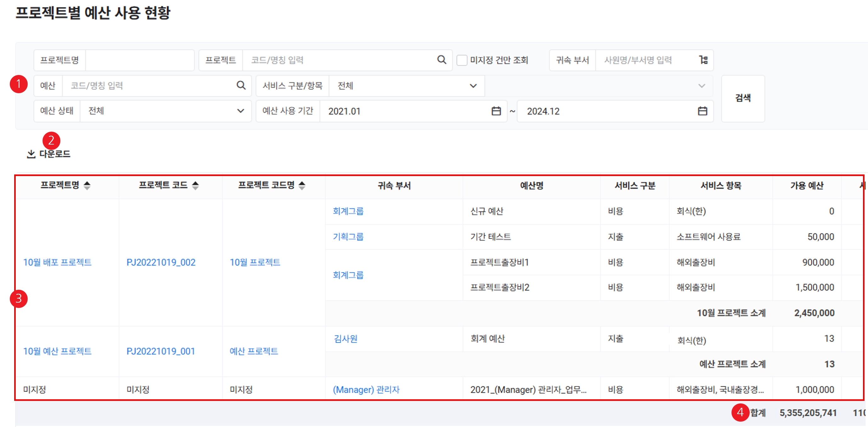Click the 다운로드 download icon
Viewport: 868px width, 427px height.
[31, 154]
